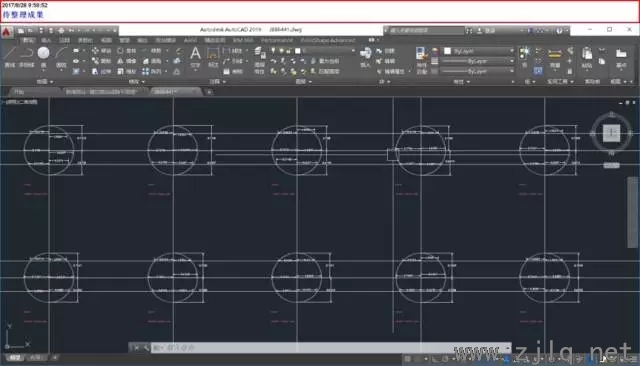Toggle the grid display in status bar
This screenshot has width=640, height=366.
click(x=407, y=359)
